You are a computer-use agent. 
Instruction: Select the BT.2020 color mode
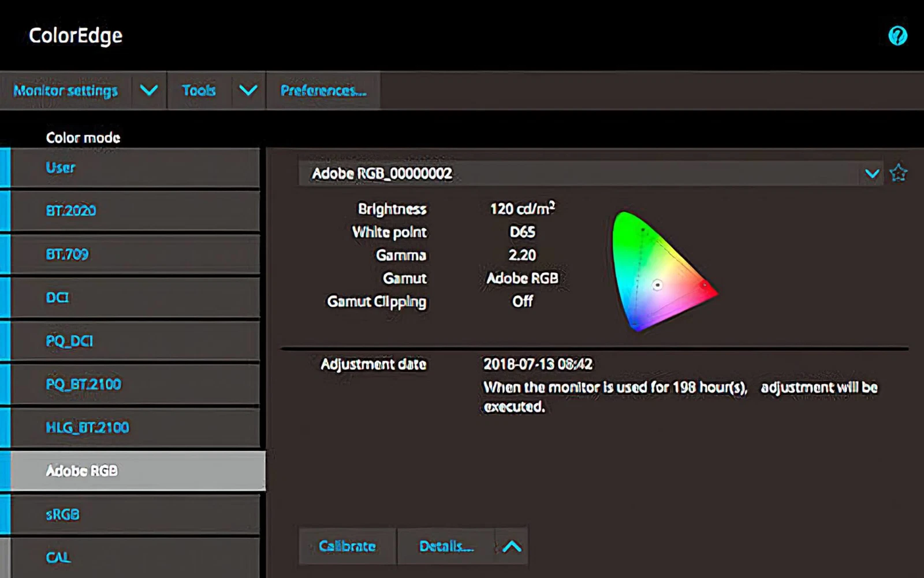pos(135,211)
